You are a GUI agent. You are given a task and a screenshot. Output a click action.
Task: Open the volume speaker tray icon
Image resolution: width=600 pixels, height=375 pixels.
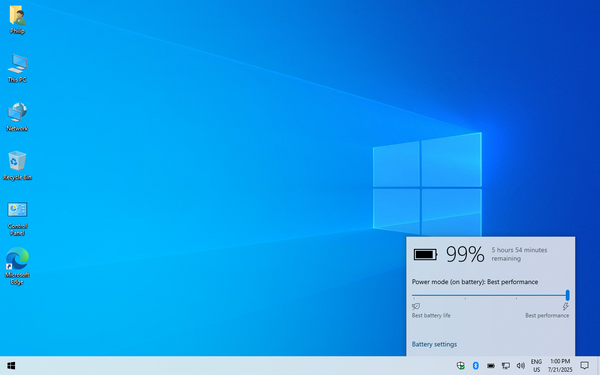(520, 366)
